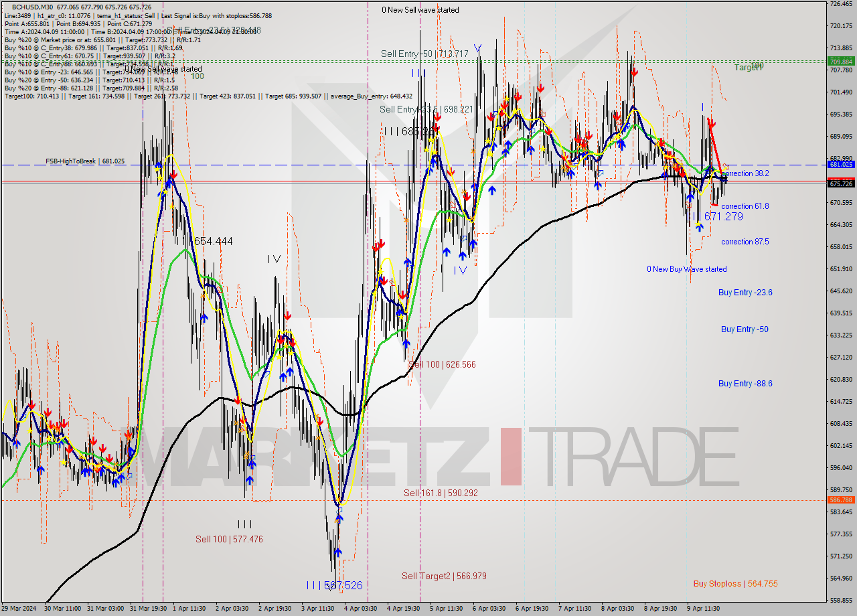Screen dimensions: 857x616
Task: Click the BCHUSD,M30 symbol title
Action: coord(31,7)
